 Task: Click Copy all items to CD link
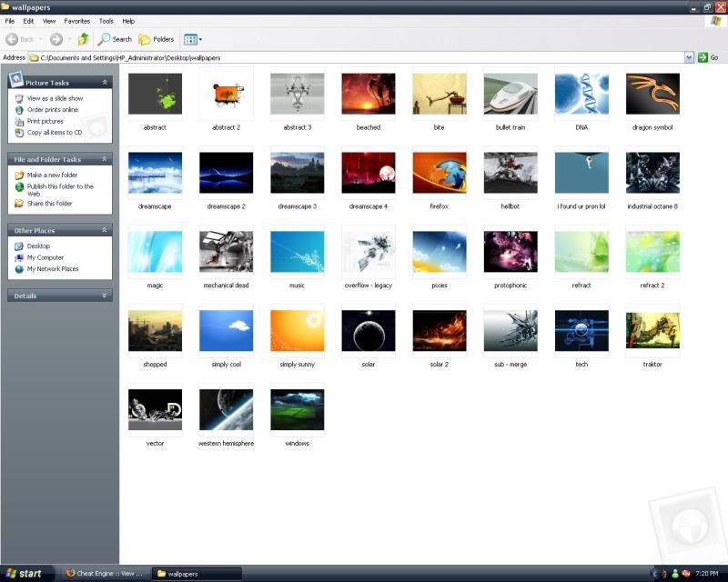[x=54, y=133]
